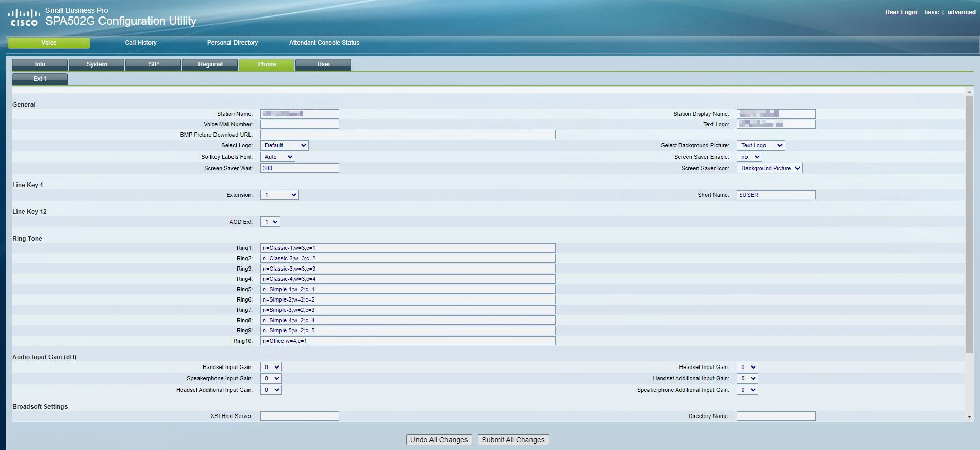980x450 pixels.
Task: Change the Line Key 1 Extension dropdown
Action: point(279,195)
